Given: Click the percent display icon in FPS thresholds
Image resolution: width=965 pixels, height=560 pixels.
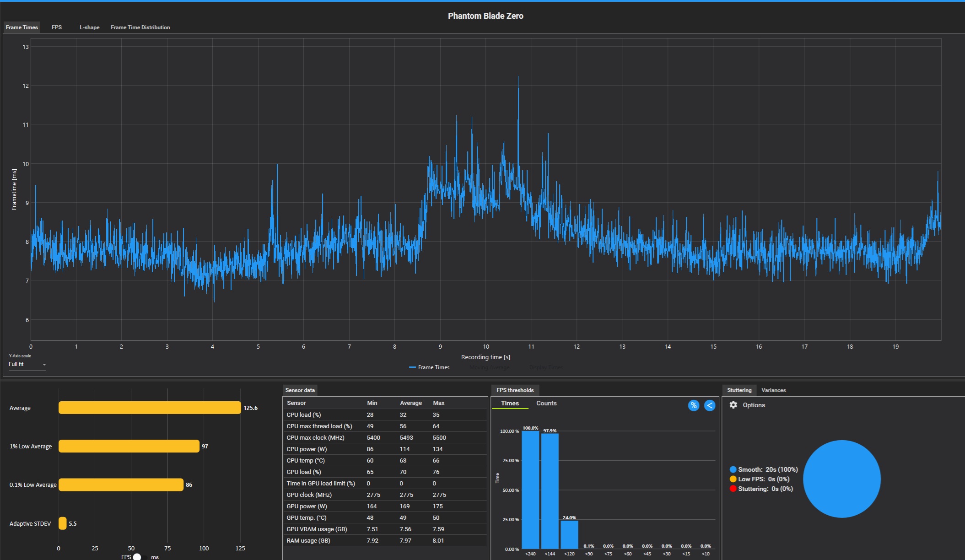Looking at the screenshot, I should (x=694, y=405).
